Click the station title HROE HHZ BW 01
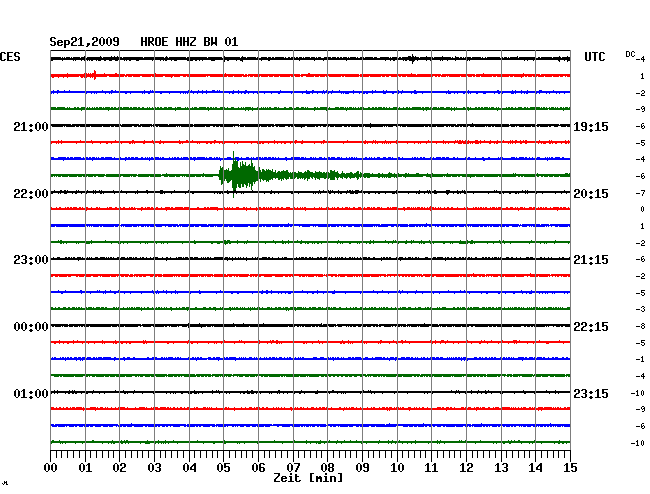This screenshot has height=494, width=650. [189, 42]
